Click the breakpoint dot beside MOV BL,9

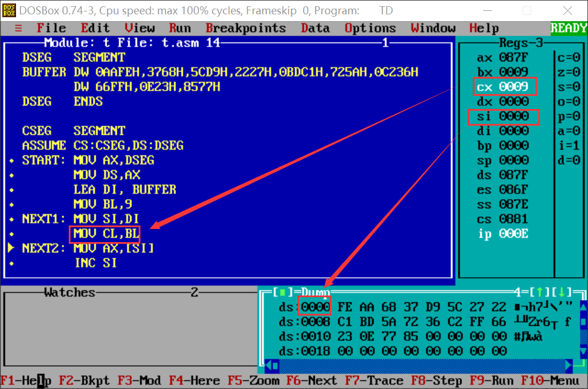[x=11, y=205]
